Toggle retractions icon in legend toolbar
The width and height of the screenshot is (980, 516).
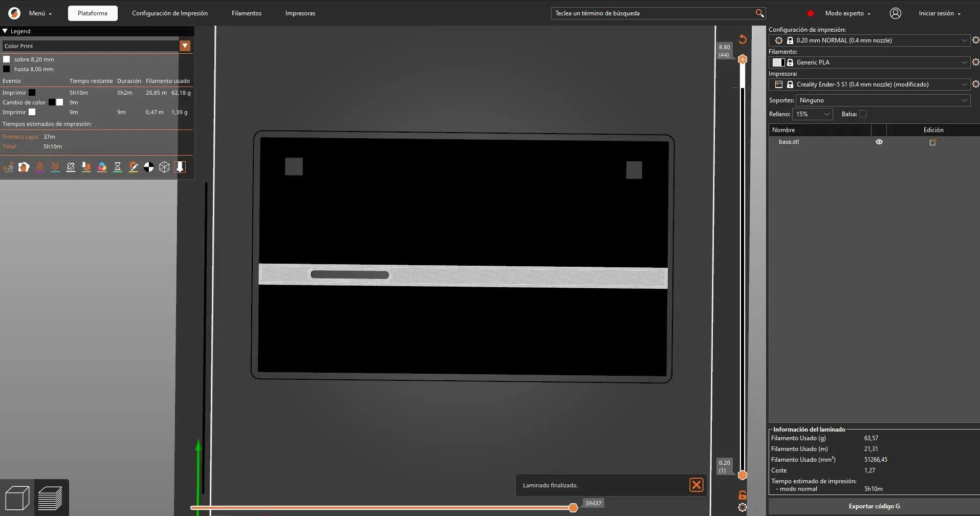pos(39,167)
